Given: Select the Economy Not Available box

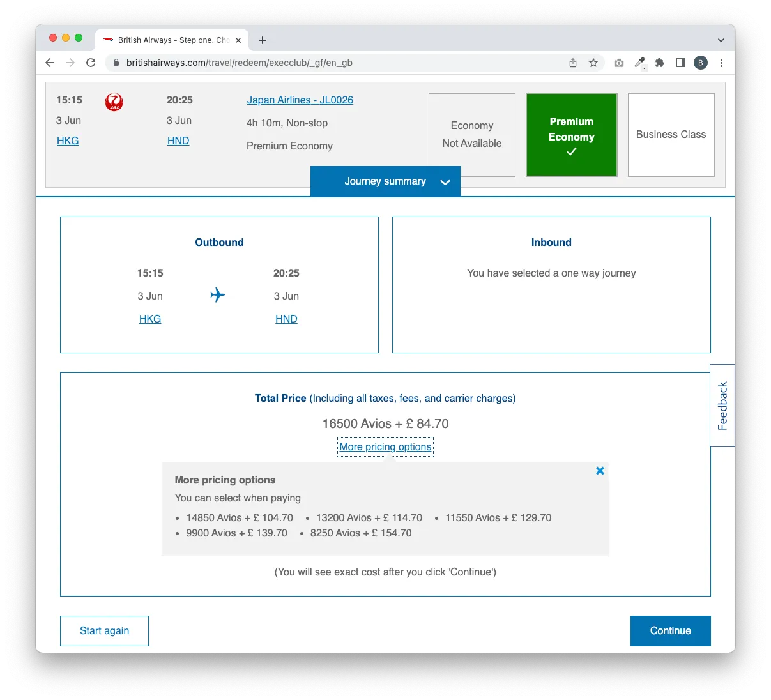Looking at the screenshot, I should [x=472, y=135].
